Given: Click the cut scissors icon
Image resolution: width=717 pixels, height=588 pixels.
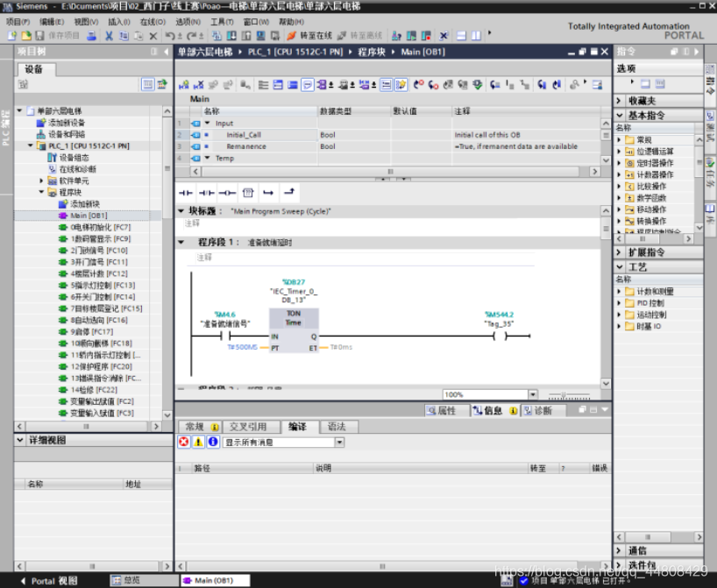Looking at the screenshot, I should point(109,36).
